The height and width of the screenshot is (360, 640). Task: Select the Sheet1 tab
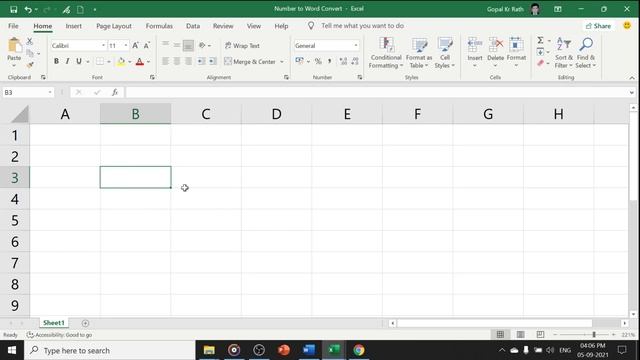coord(54,323)
